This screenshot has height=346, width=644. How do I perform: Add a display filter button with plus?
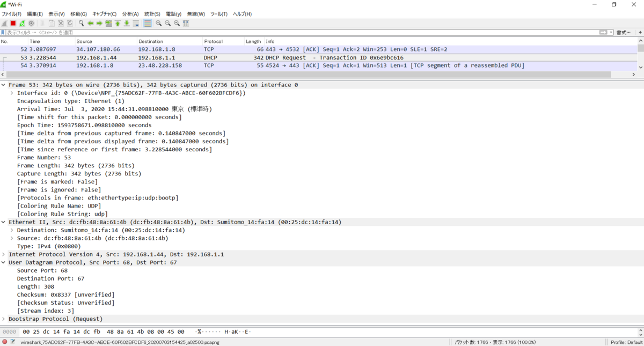pos(639,32)
